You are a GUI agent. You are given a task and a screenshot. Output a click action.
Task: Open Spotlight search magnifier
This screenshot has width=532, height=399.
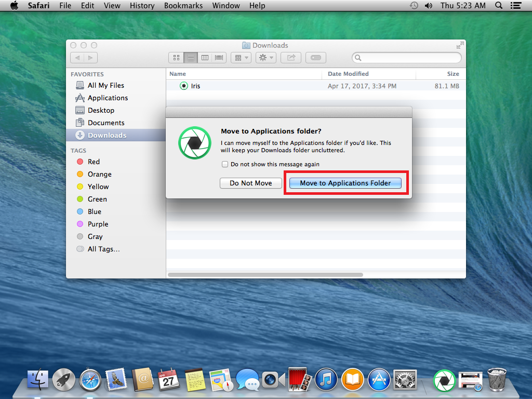coord(499,5)
